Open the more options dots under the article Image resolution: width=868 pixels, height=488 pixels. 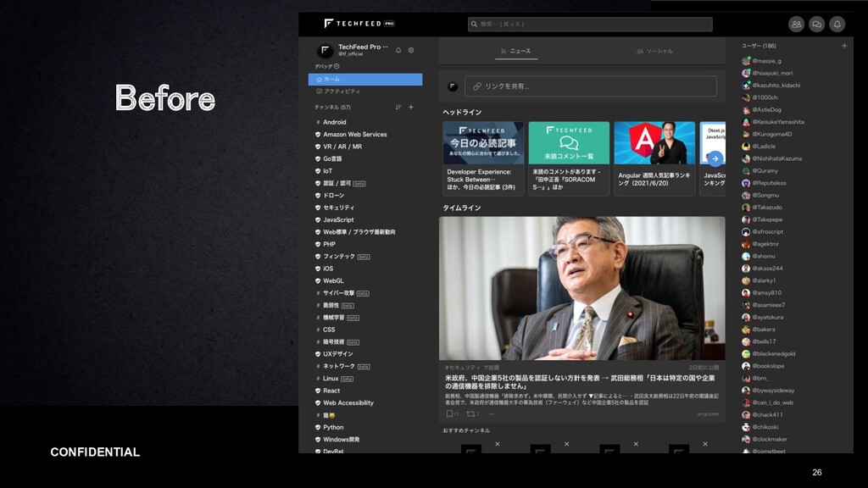pos(491,413)
